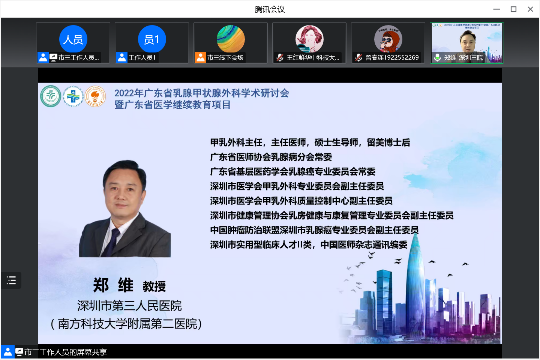
Task: Select the hooded sunglasses character avatar
Action: point(388,39)
